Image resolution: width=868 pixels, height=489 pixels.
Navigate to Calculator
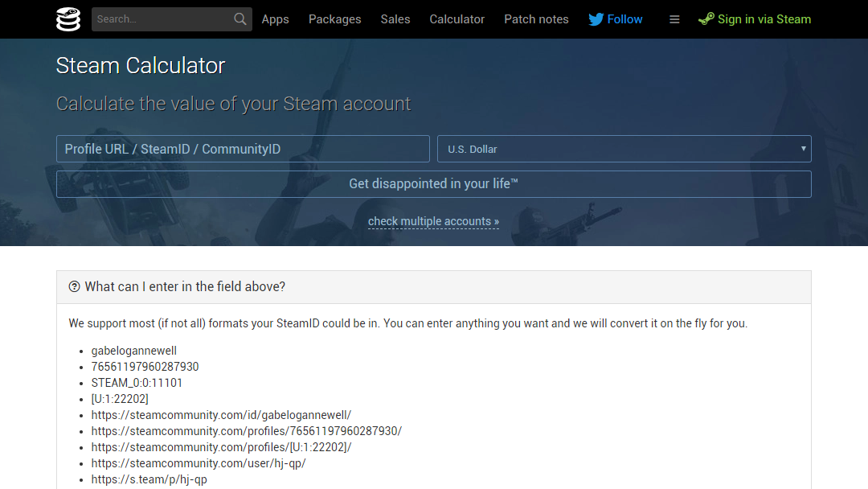pos(457,19)
